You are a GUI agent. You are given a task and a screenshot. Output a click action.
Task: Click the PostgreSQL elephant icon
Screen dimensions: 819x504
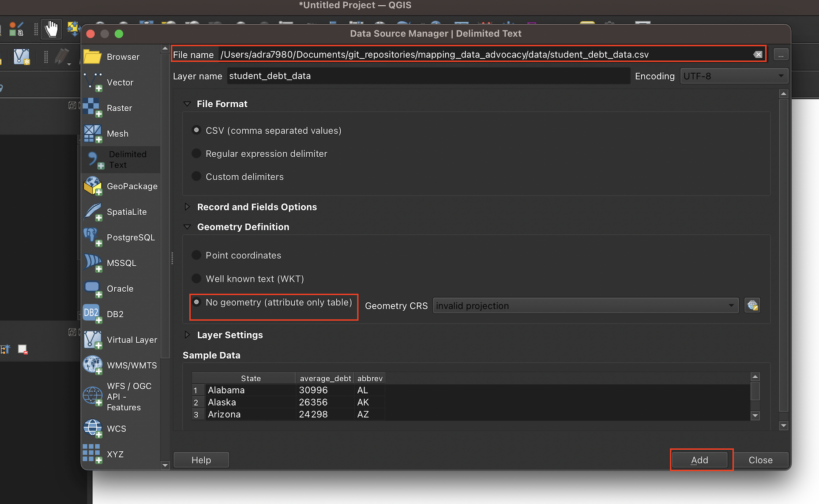[93, 237]
